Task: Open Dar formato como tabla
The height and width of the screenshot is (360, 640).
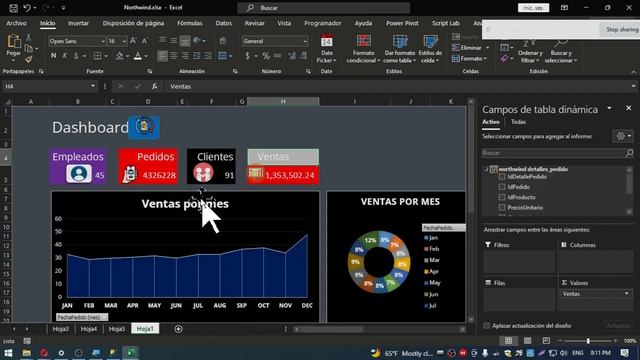Action: tap(400, 48)
